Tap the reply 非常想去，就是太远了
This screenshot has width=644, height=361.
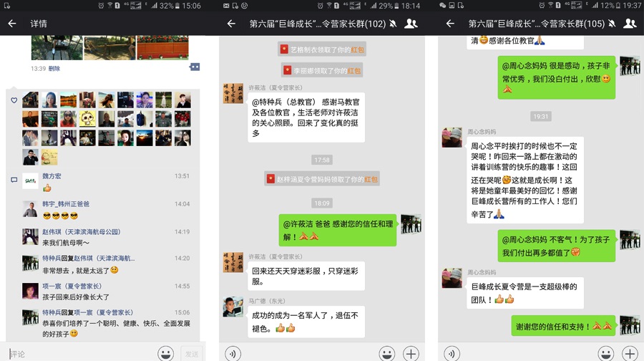click(80, 270)
